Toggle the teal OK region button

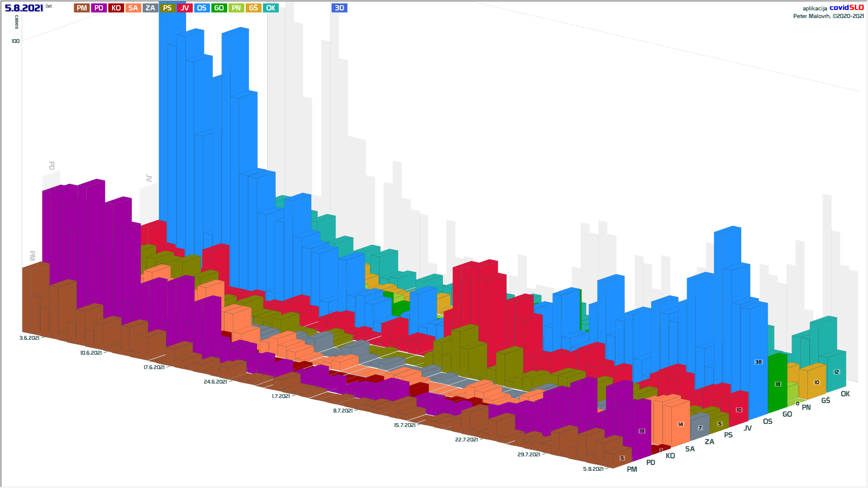tap(270, 8)
